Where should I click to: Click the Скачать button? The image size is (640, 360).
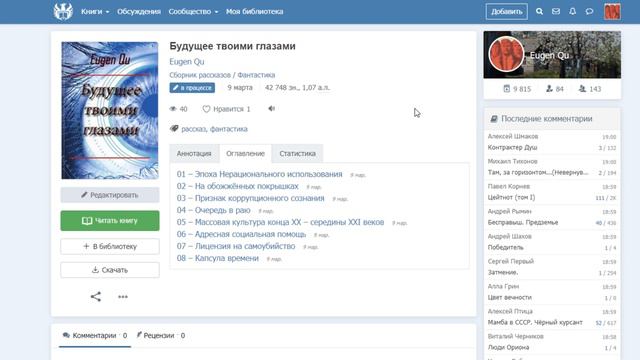[110, 270]
